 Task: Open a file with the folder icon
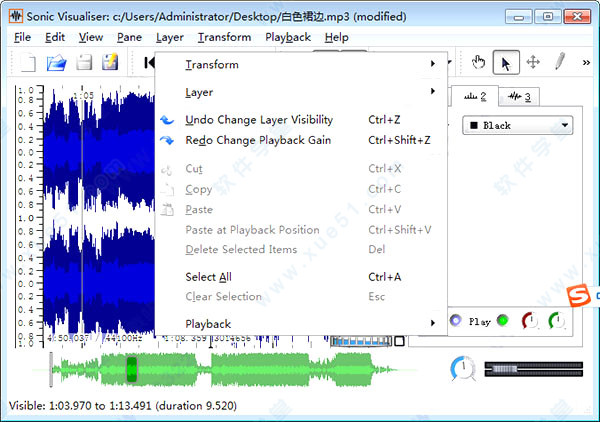pos(56,62)
